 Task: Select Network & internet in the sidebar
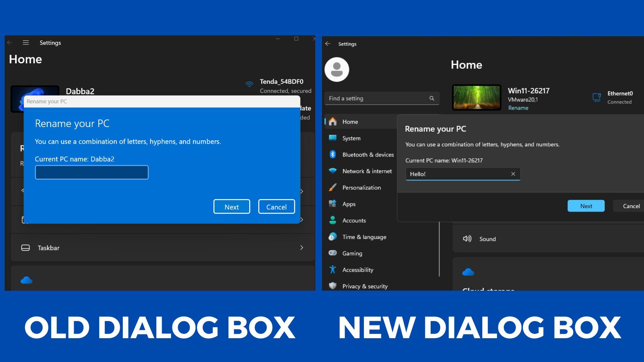[367, 171]
